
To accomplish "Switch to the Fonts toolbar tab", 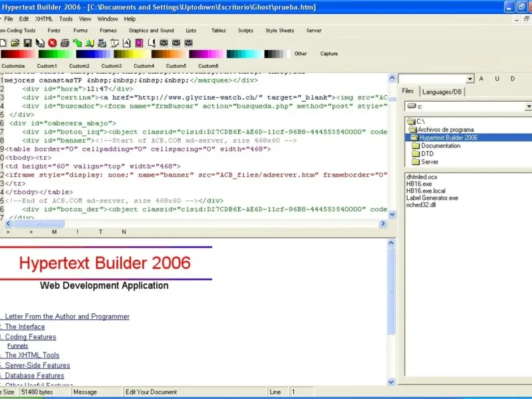I will pyautogui.click(x=54, y=31).
